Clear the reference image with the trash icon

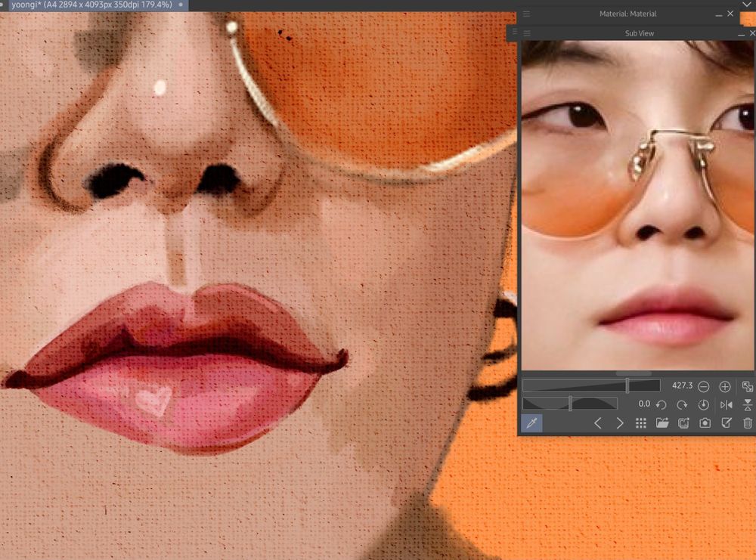(747, 422)
